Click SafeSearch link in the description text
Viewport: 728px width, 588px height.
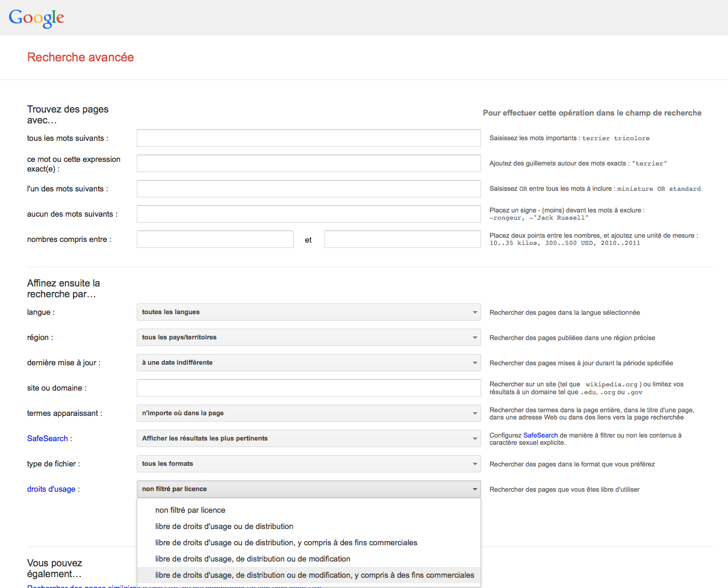[540, 435]
